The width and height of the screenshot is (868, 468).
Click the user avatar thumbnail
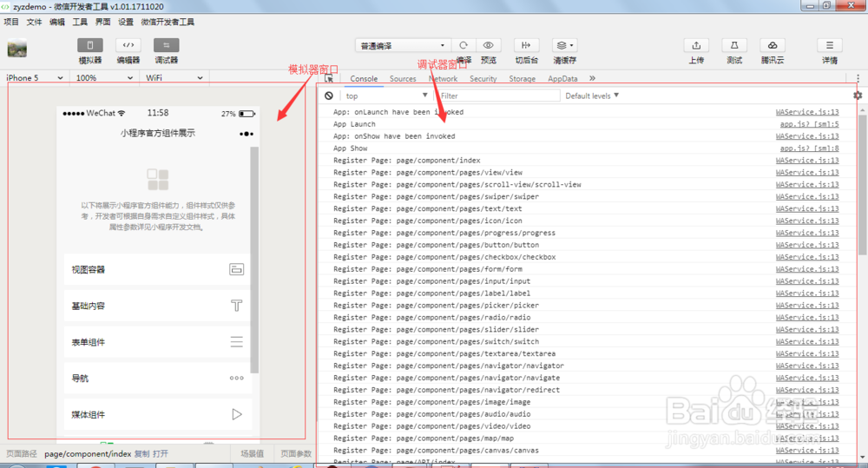coord(17,48)
